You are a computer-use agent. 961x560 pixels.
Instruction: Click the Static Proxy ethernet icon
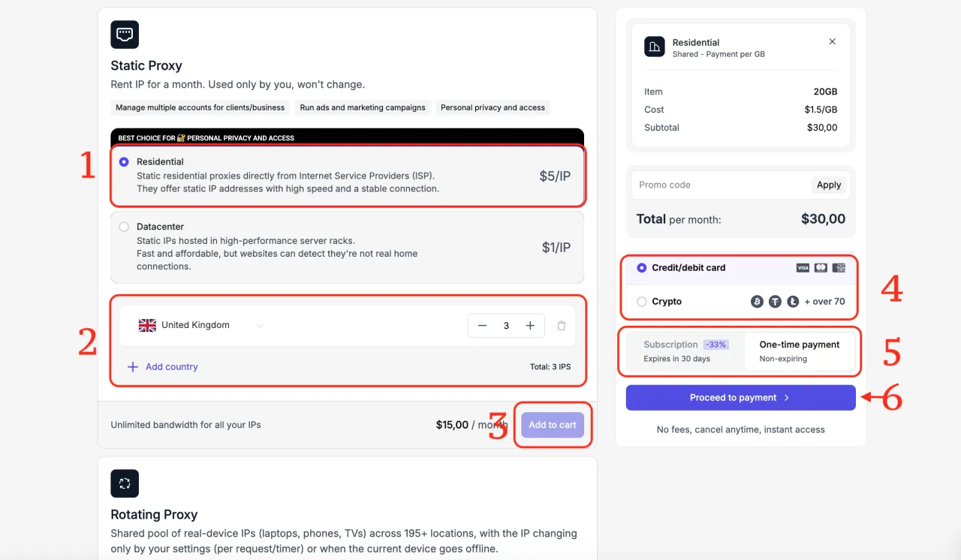(125, 35)
